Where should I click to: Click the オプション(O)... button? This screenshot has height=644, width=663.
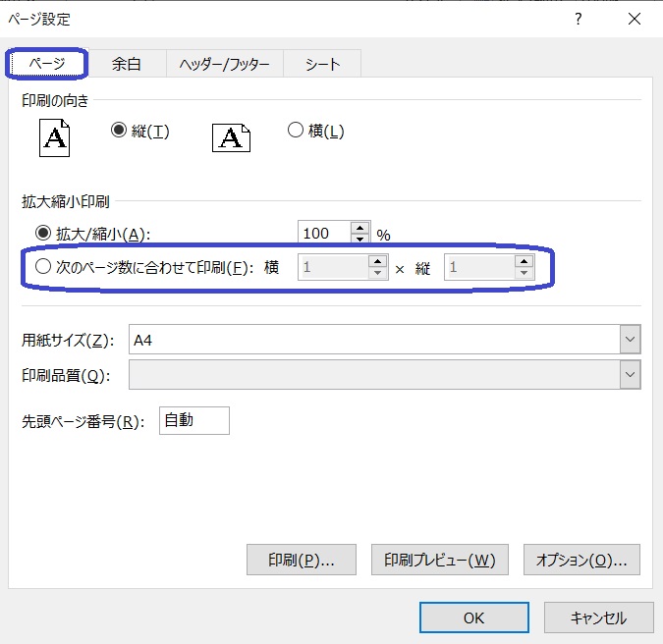(x=581, y=560)
